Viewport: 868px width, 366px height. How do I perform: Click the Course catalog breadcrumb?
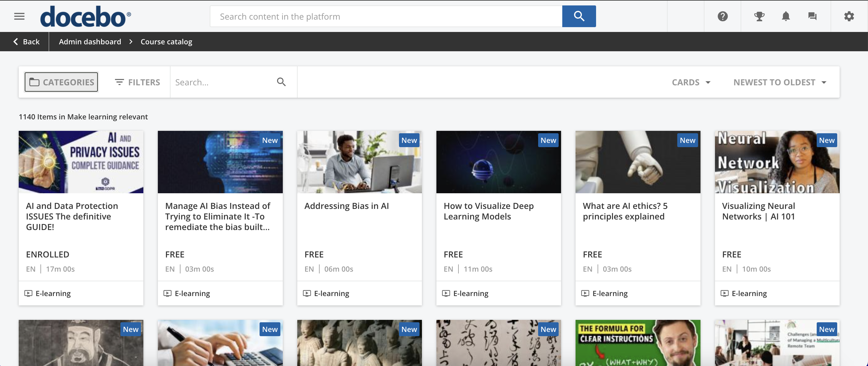(x=166, y=42)
